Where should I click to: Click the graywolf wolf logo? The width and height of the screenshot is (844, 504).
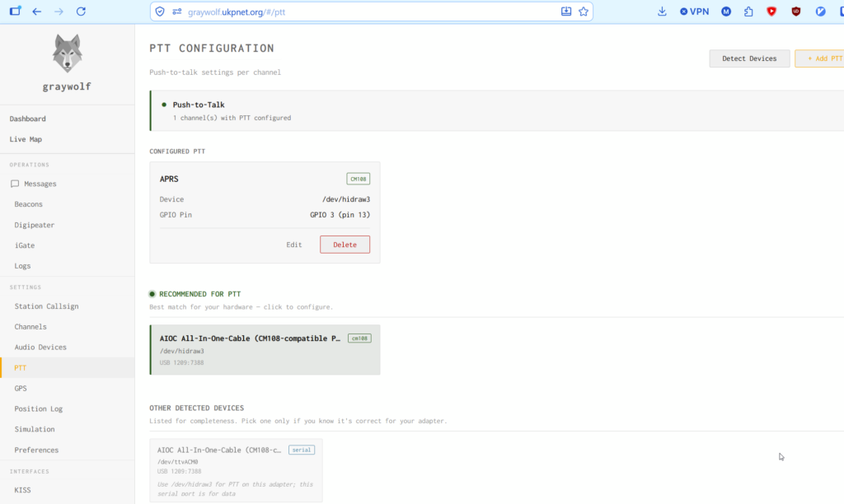(x=67, y=54)
